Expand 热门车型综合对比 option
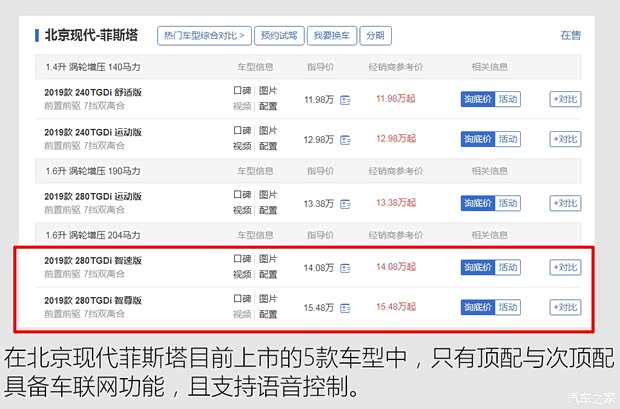 [203, 36]
